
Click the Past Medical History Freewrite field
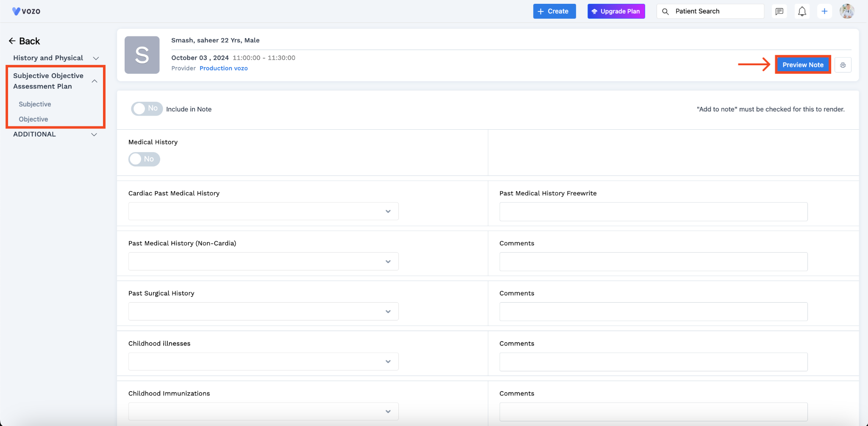654,212
